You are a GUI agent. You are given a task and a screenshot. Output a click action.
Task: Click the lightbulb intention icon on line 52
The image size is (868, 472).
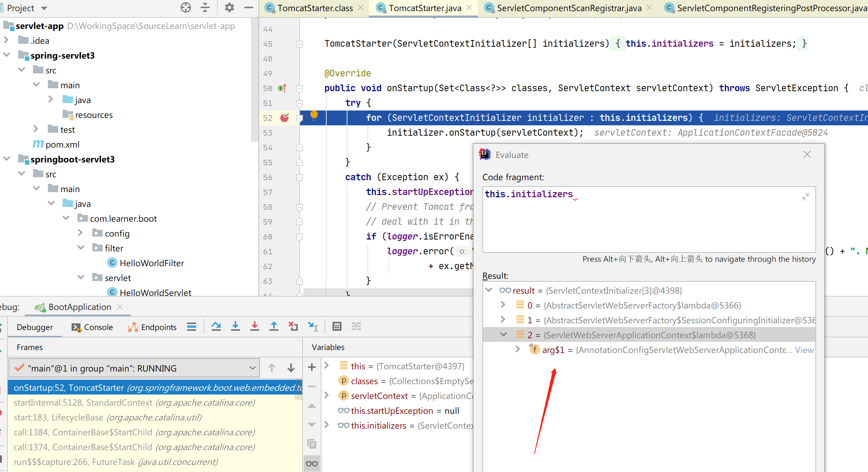[314, 115]
